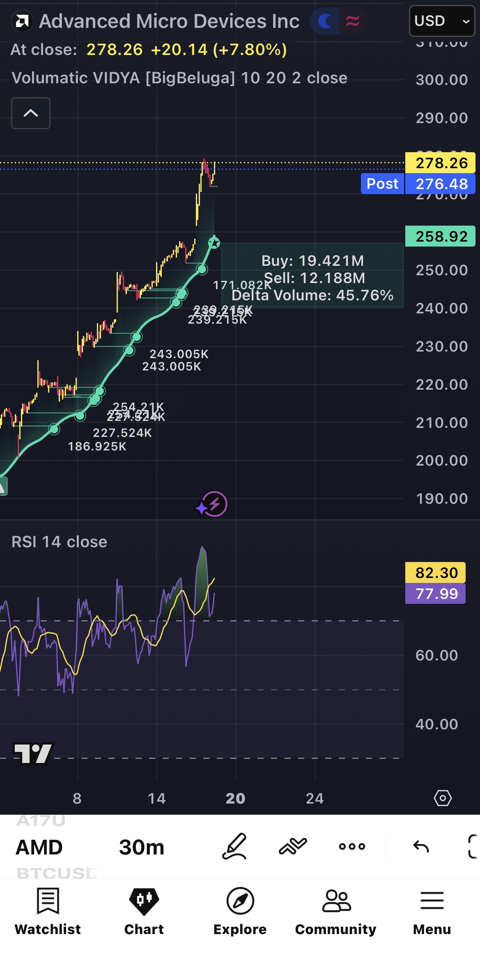The width and height of the screenshot is (480, 980).
Task: Tap the undo arrow icon
Action: tap(421, 846)
